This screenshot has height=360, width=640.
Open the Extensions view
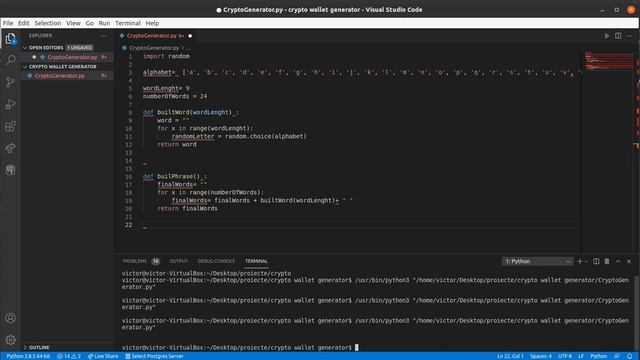click(x=11, y=126)
